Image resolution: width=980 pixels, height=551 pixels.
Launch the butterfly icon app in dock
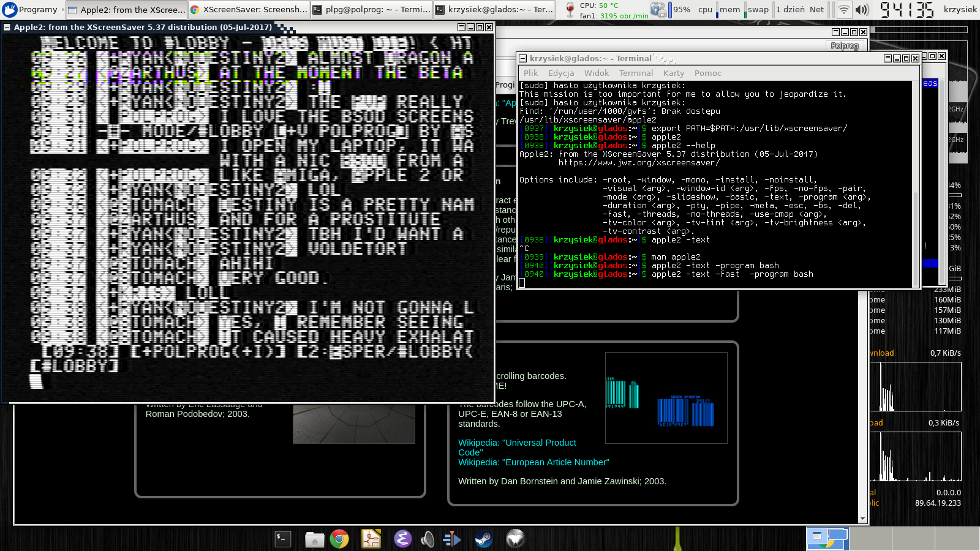[x=515, y=539]
